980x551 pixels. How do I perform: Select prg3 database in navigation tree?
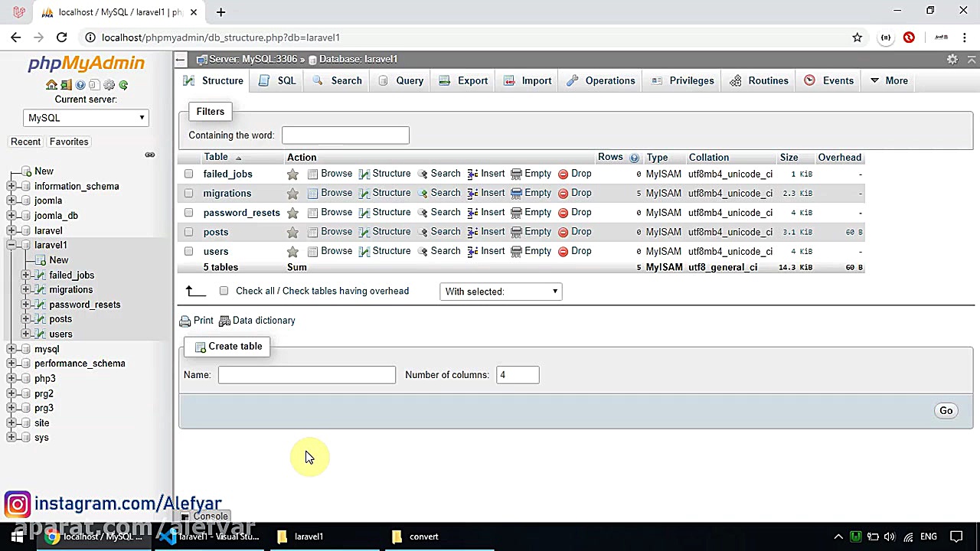point(44,408)
